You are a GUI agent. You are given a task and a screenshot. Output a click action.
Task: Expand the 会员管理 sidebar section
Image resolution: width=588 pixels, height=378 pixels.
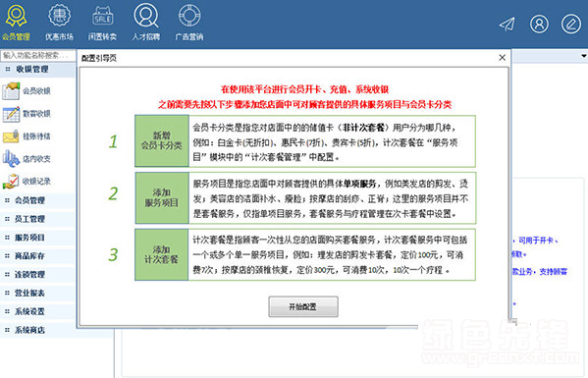click(37, 200)
